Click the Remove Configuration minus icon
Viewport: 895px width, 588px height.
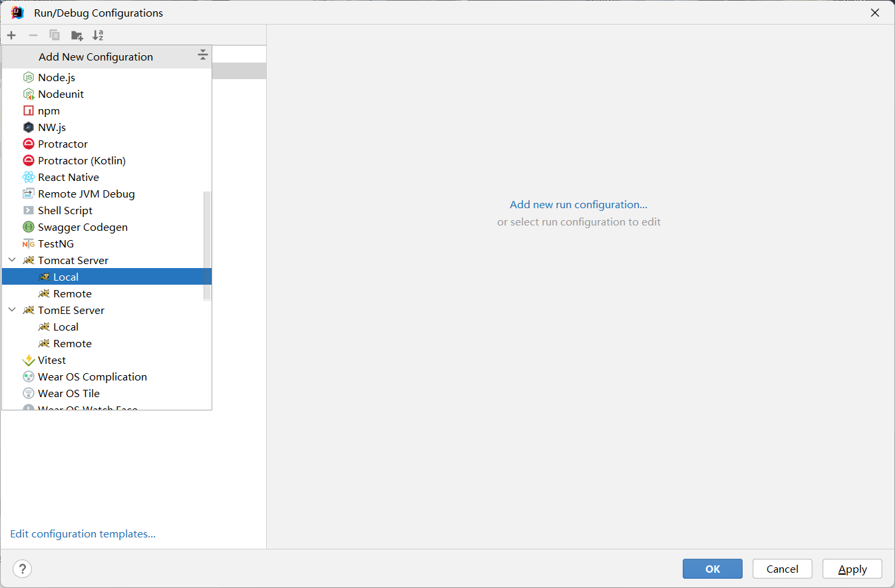(x=33, y=35)
